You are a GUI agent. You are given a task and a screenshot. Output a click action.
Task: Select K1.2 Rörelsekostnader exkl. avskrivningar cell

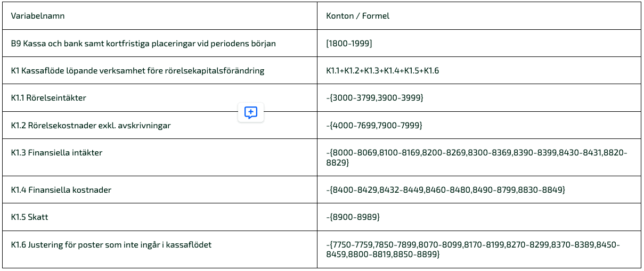click(160, 125)
